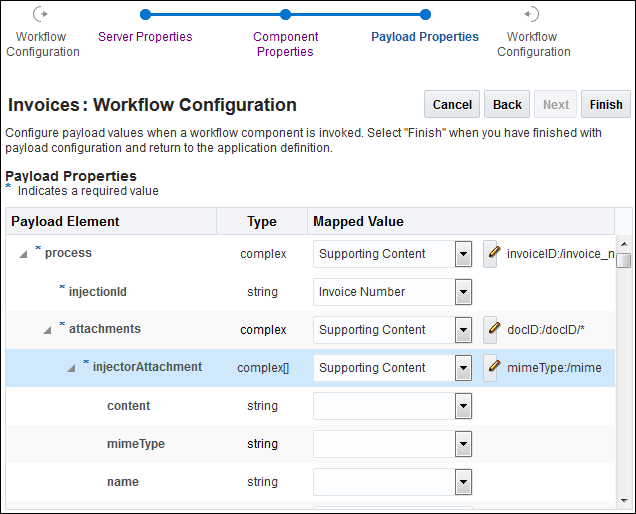The image size is (636, 514).
Task: Collapse the injectorAttachment tree node
Action: [x=71, y=368]
